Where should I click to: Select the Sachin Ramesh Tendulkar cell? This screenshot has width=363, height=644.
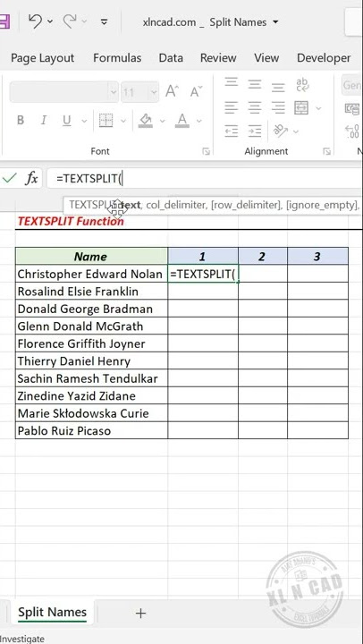pyautogui.click(x=91, y=378)
